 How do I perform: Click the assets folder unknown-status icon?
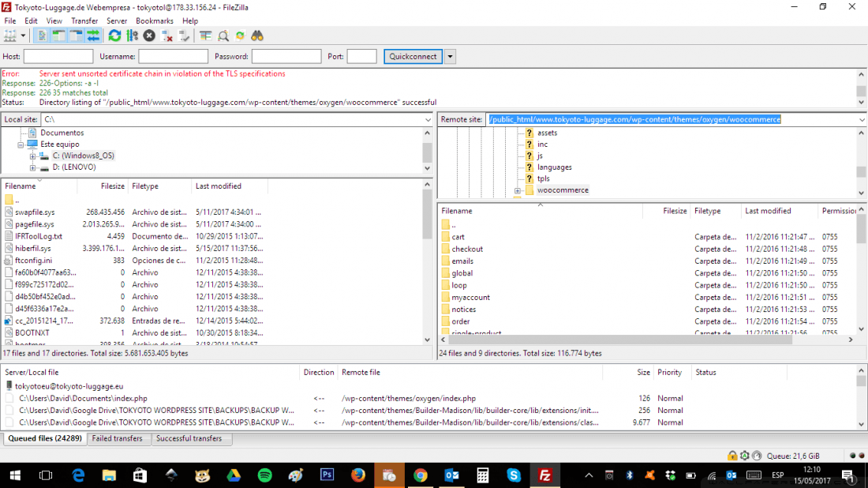point(529,133)
